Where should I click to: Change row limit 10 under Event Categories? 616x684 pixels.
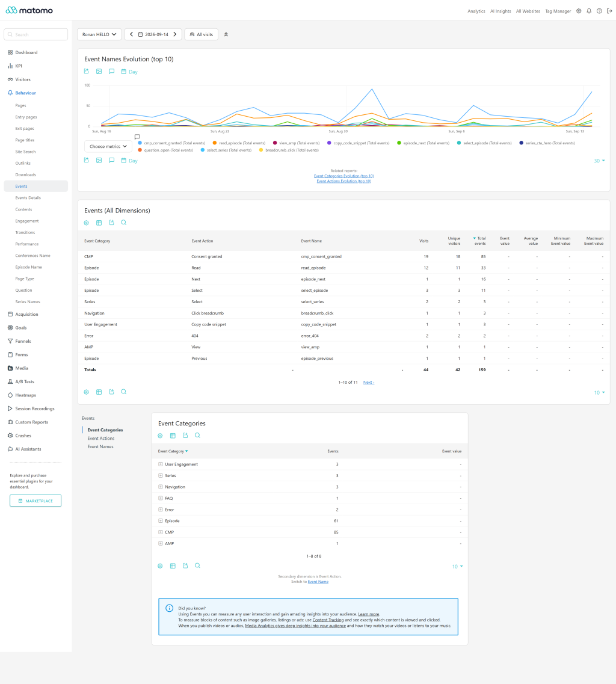(458, 567)
